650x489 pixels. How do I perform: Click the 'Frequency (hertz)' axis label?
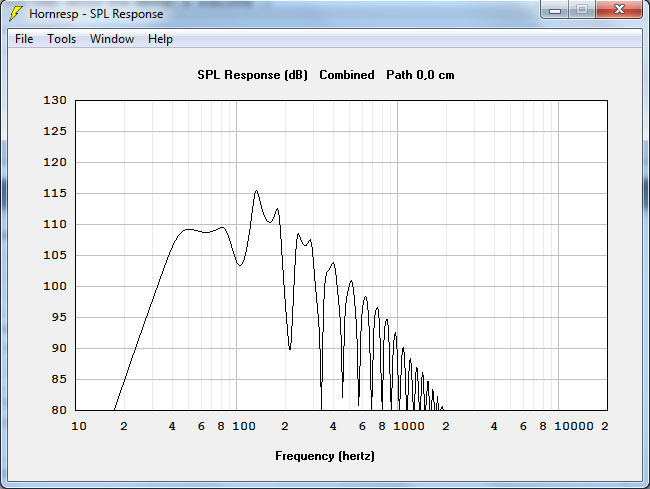click(325, 456)
